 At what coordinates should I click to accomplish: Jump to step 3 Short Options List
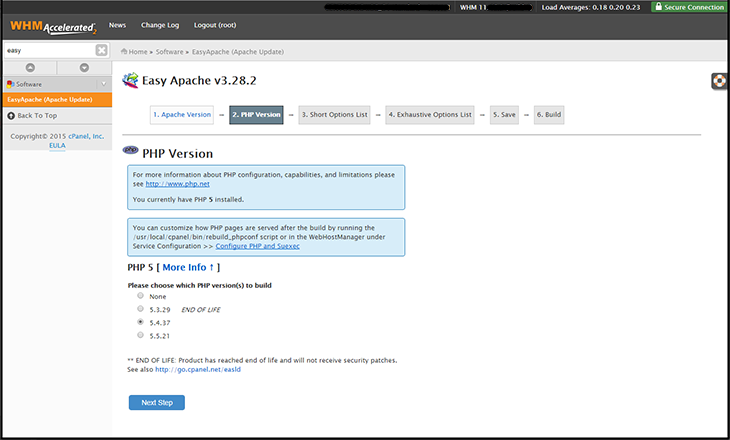[x=334, y=115]
